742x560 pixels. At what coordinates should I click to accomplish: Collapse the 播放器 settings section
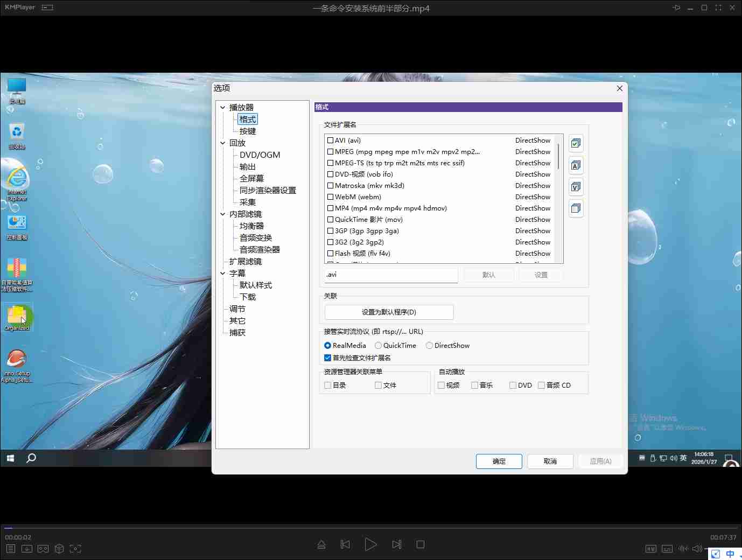(222, 107)
